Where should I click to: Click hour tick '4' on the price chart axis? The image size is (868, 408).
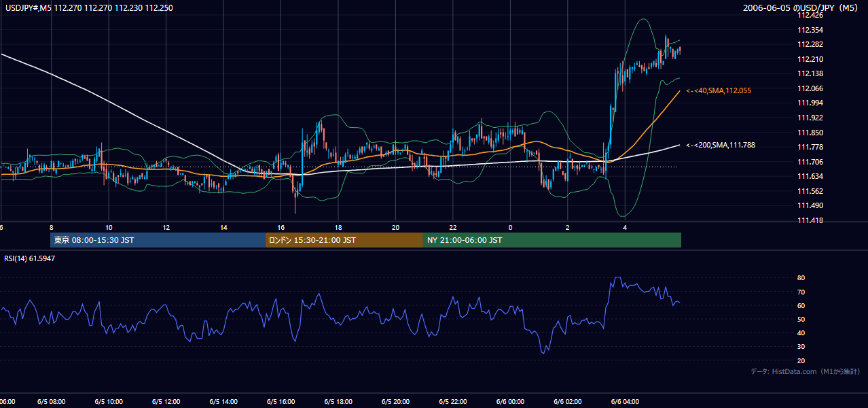pyautogui.click(x=625, y=227)
